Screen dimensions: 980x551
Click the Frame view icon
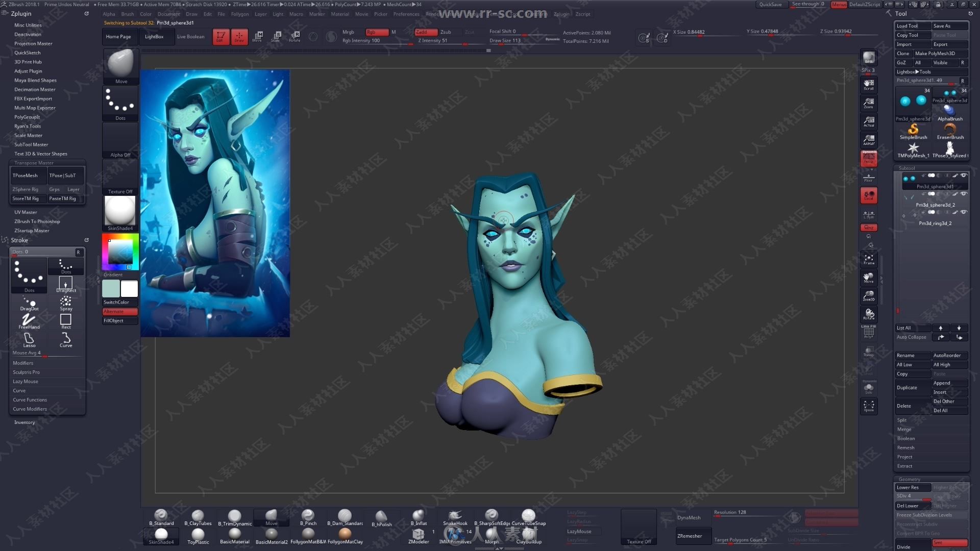(869, 259)
